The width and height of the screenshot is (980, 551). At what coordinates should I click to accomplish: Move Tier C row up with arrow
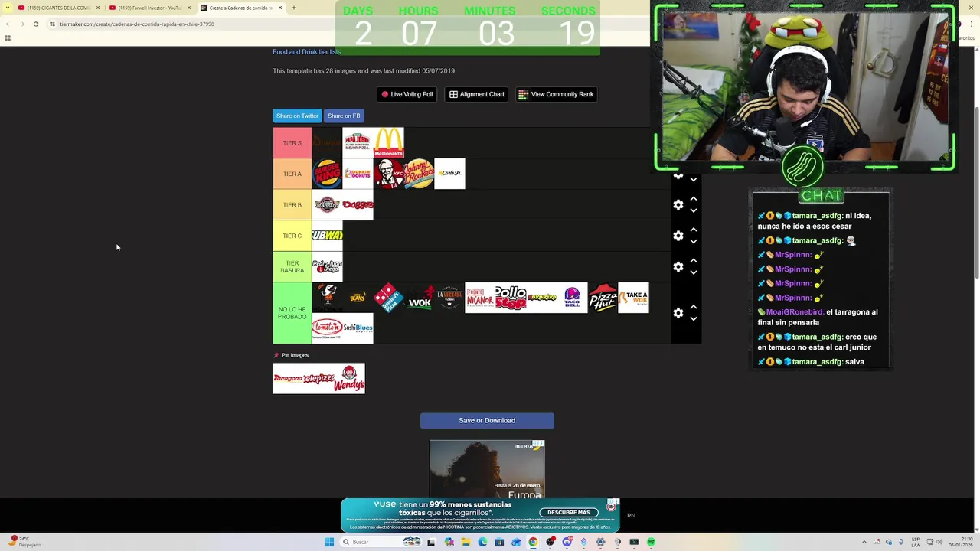point(694,230)
